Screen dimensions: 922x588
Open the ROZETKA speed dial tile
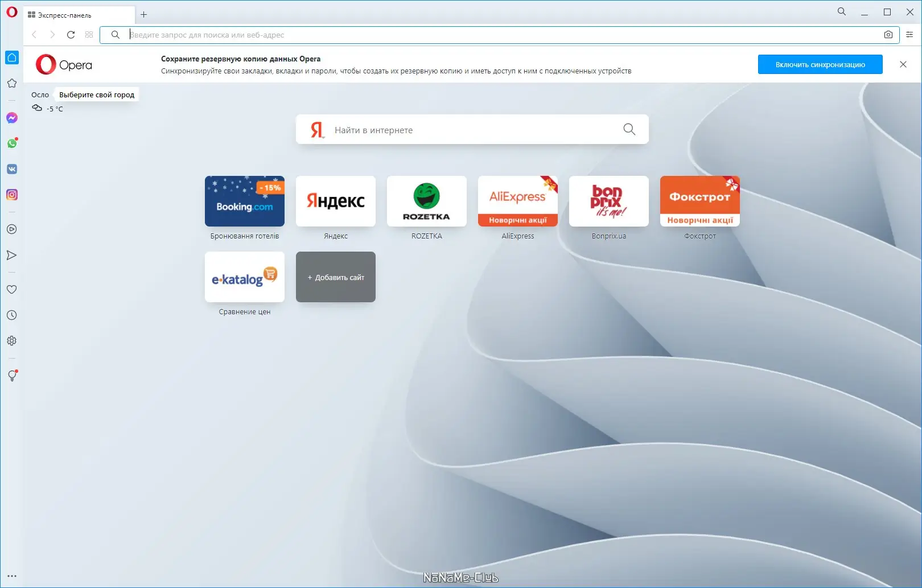[427, 201]
